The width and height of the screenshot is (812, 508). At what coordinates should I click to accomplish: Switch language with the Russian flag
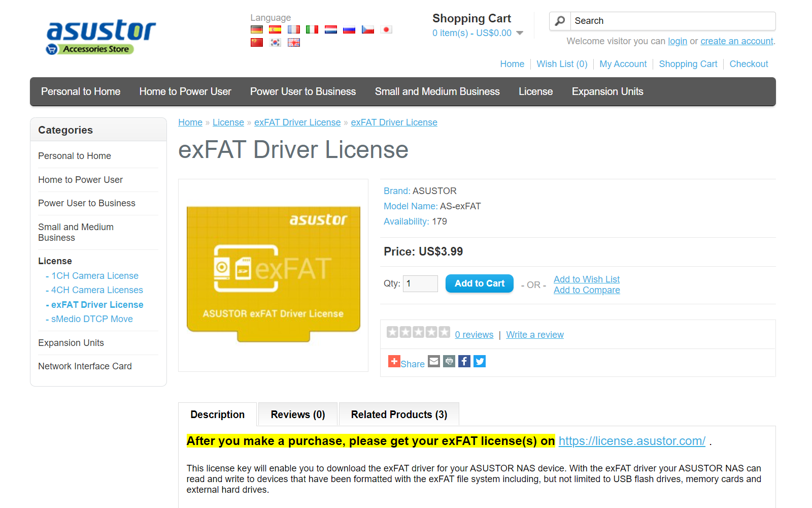(349, 29)
